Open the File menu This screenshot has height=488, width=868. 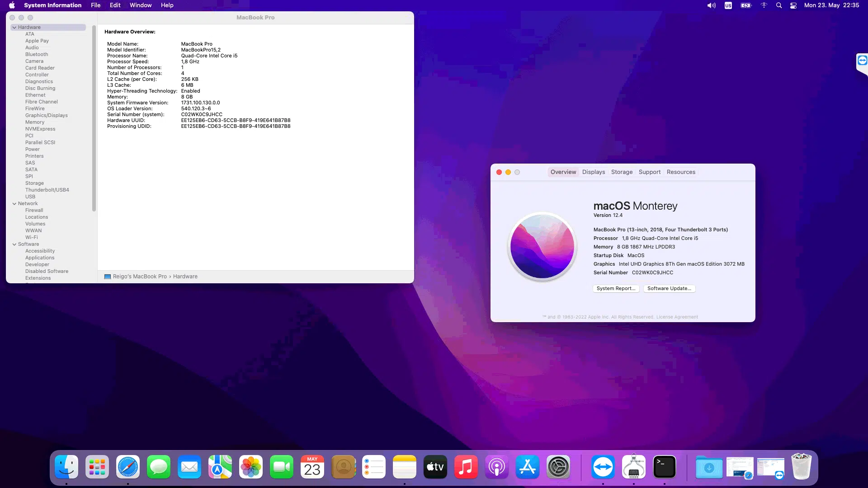pos(96,5)
